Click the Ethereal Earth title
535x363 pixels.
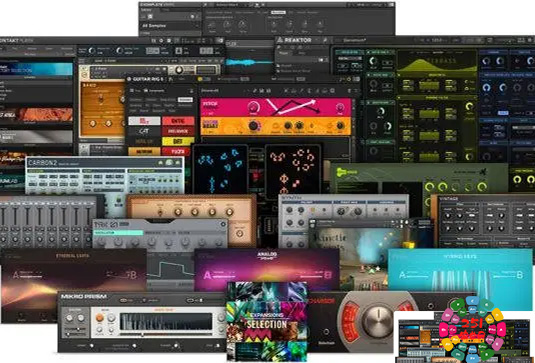pyautogui.click(x=73, y=256)
